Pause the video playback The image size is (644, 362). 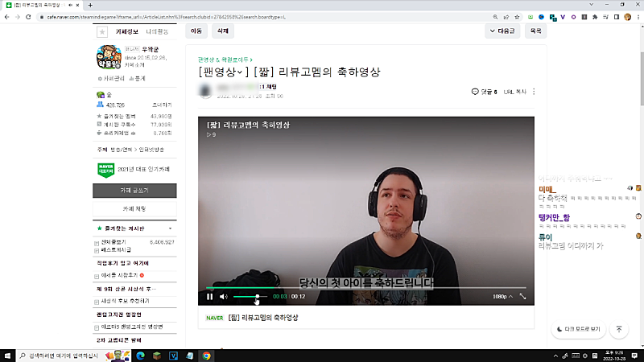[x=209, y=296]
